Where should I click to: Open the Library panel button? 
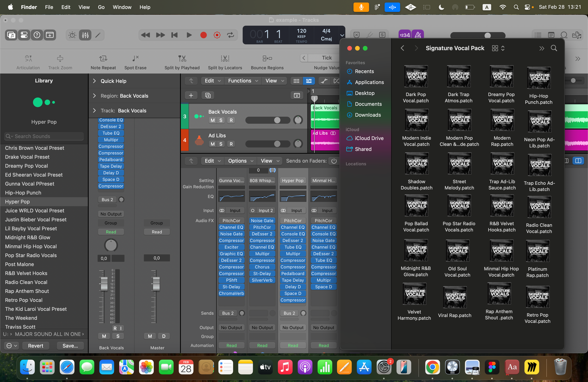point(11,35)
